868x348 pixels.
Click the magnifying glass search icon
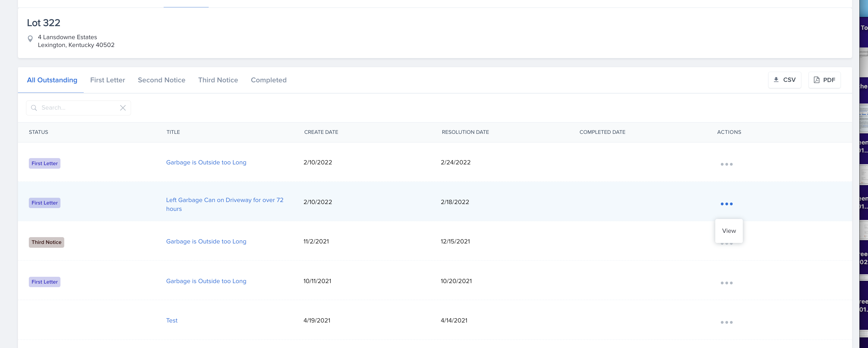click(34, 108)
